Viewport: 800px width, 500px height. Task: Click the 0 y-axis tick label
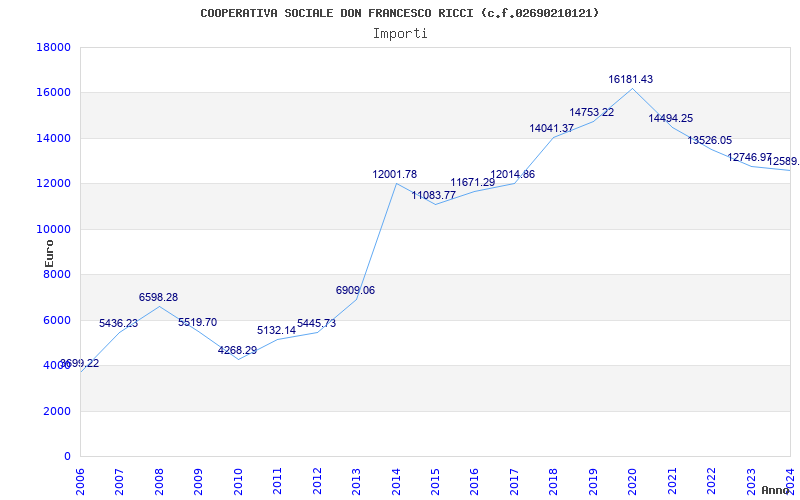pyautogui.click(x=67, y=457)
